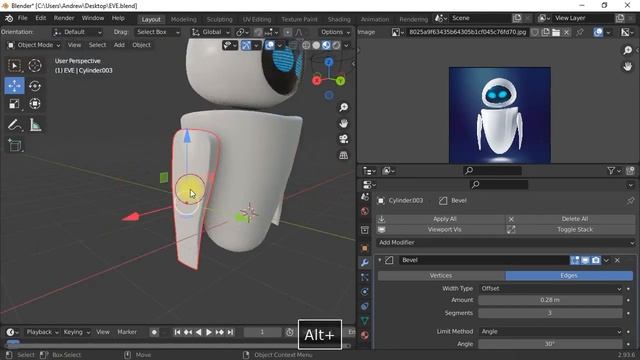Open the Object Mode dropdown
The height and width of the screenshot is (360, 640).
[x=34, y=45]
